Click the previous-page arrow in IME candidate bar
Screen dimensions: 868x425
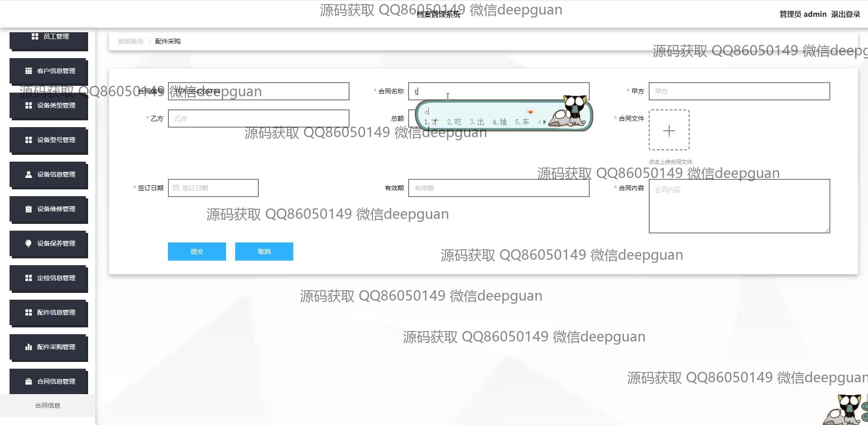(539, 122)
